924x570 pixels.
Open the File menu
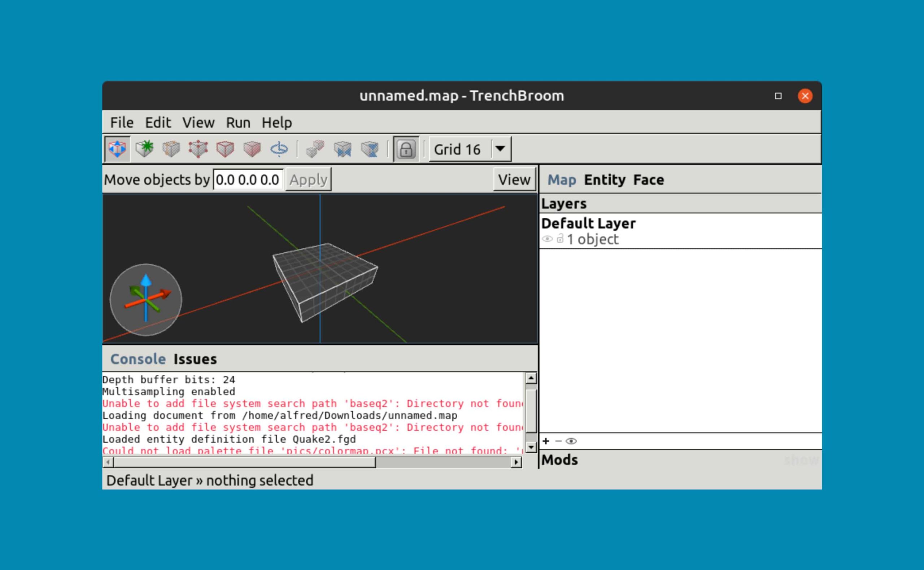coord(122,122)
